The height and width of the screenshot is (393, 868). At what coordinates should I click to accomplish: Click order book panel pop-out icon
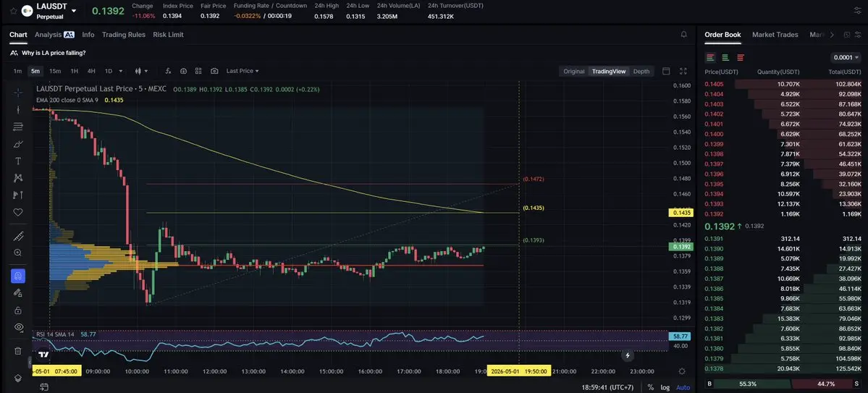(847, 34)
